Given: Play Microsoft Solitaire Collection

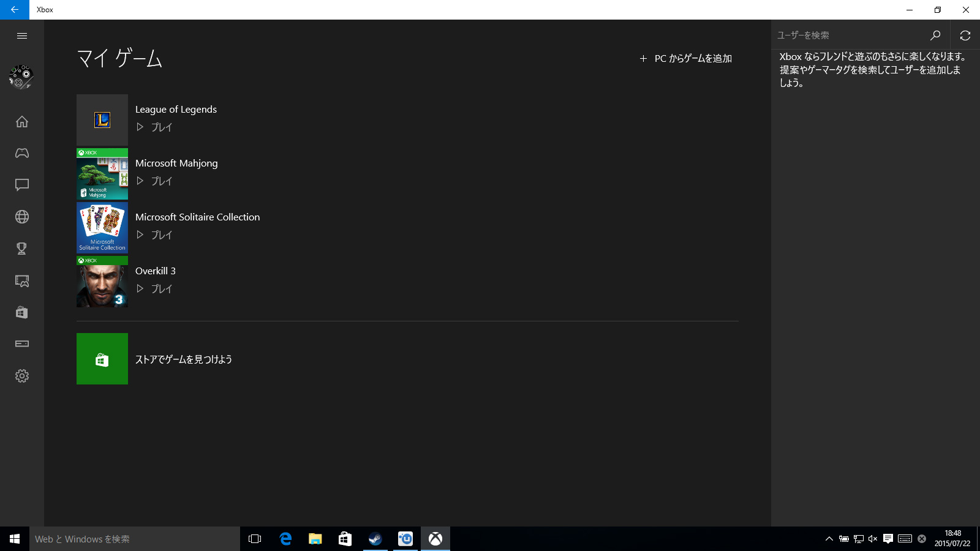Looking at the screenshot, I should [154, 235].
